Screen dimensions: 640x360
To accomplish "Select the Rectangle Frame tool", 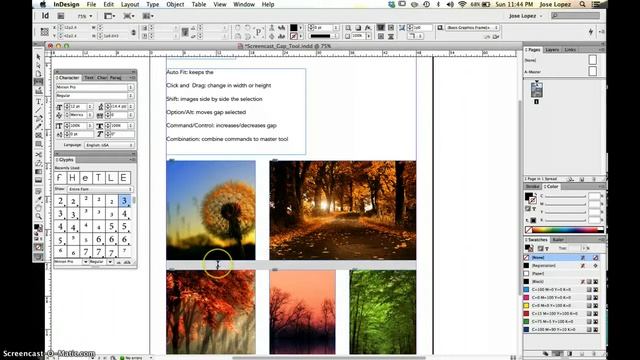I will tap(38, 136).
